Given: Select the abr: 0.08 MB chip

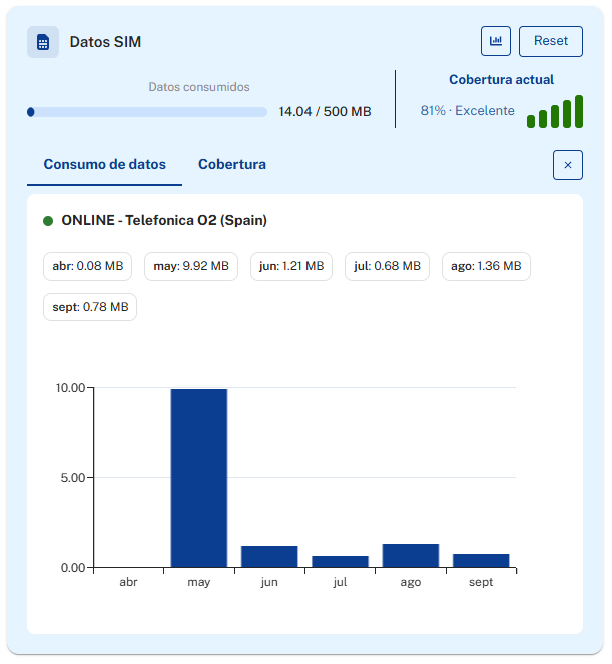Looking at the screenshot, I should coord(88,266).
